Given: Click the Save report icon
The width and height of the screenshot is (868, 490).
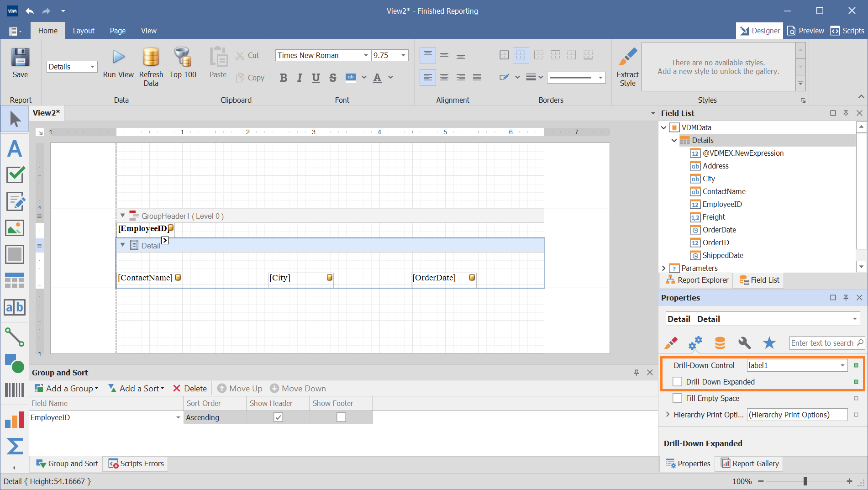Looking at the screenshot, I should (20, 58).
